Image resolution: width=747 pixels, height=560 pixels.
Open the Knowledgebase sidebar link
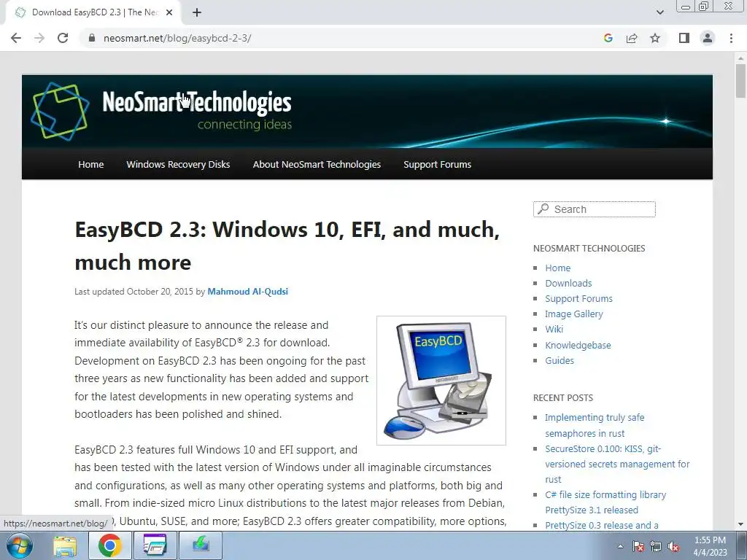tap(578, 345)
